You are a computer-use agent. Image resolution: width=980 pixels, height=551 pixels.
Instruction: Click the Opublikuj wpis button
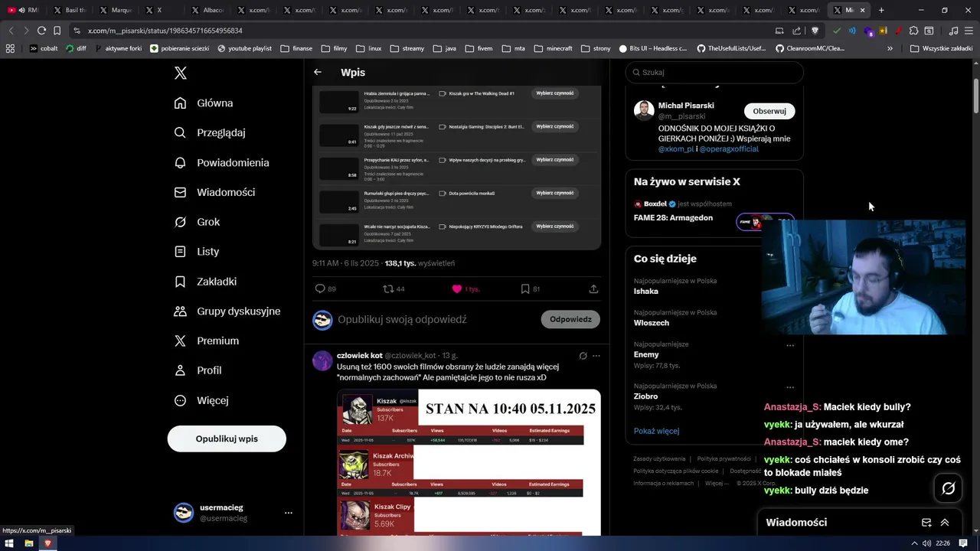coord(227,439)
